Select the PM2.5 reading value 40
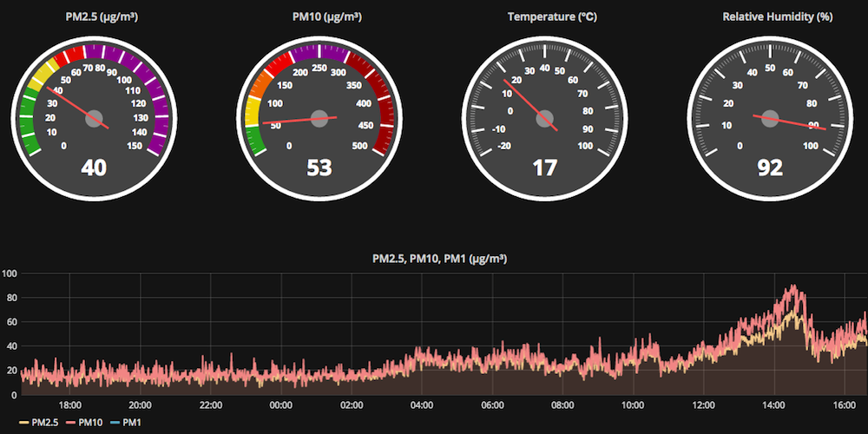Image resolution: width=868 pixels, height=434 pixels. 94,167
